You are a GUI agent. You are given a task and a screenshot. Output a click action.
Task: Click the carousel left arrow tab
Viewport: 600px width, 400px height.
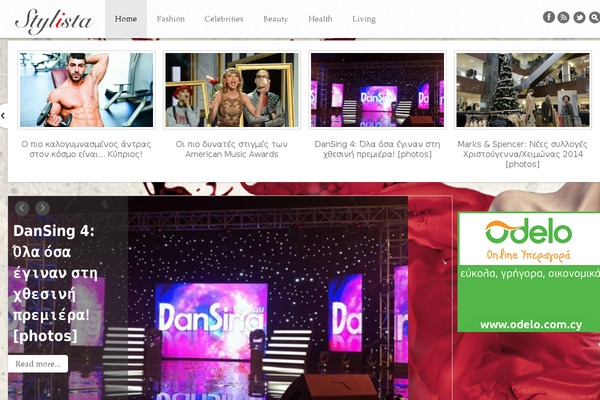(3, 115)
